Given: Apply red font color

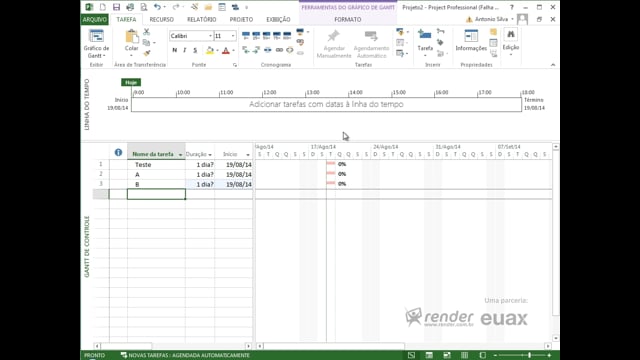Looking at the screenshot, I should (226, 50).
